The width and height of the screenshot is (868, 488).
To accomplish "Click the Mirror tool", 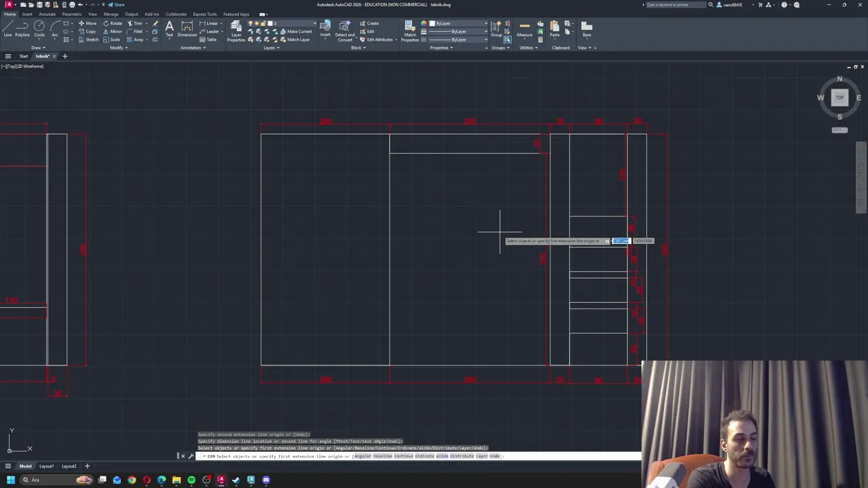I will click(113, 31).
